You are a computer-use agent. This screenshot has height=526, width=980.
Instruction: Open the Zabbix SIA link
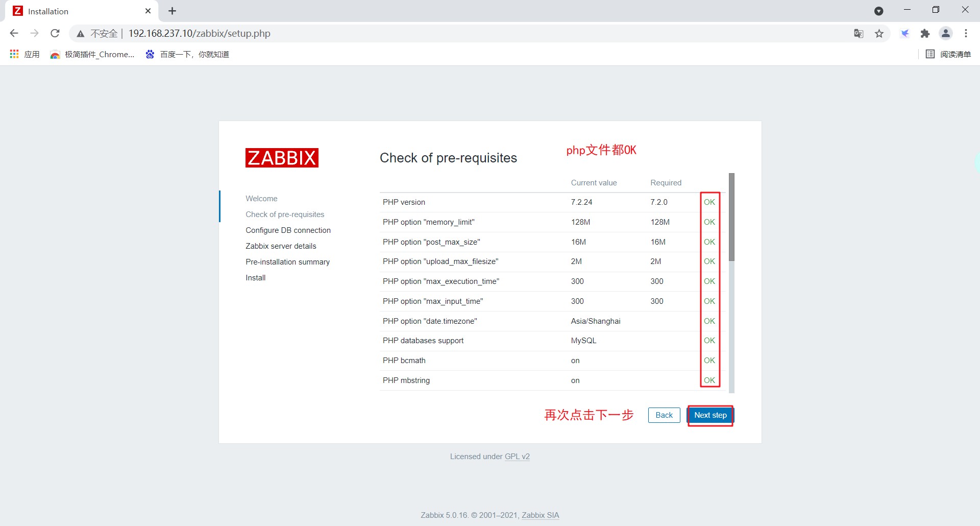pyautogui.click(x=540, y=515)
